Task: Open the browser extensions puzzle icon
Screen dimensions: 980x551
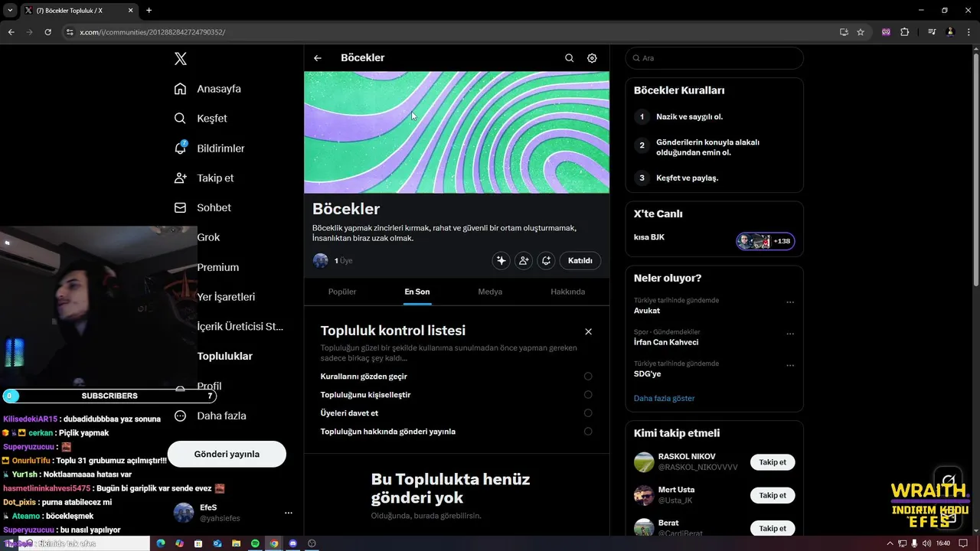Action: (x=905, y=32)
